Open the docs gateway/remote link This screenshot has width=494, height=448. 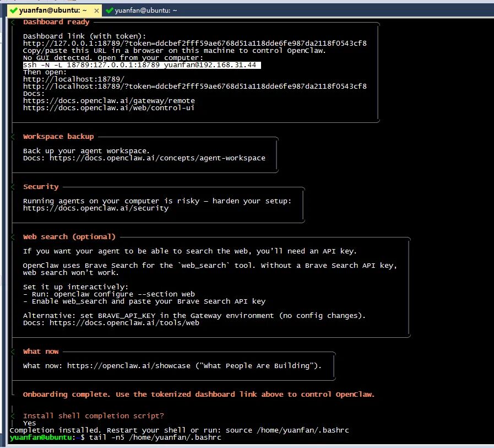click(x=109, y=100)
